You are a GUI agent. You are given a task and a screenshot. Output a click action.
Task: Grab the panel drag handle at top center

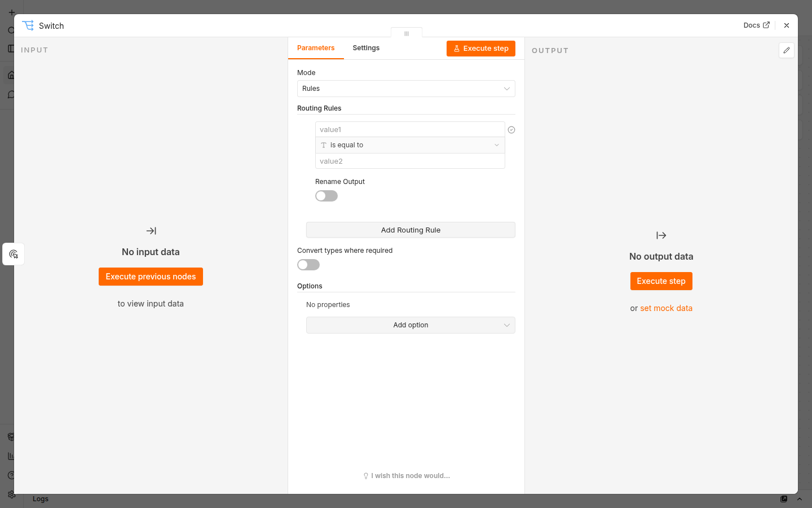click(x=407, y=33)
